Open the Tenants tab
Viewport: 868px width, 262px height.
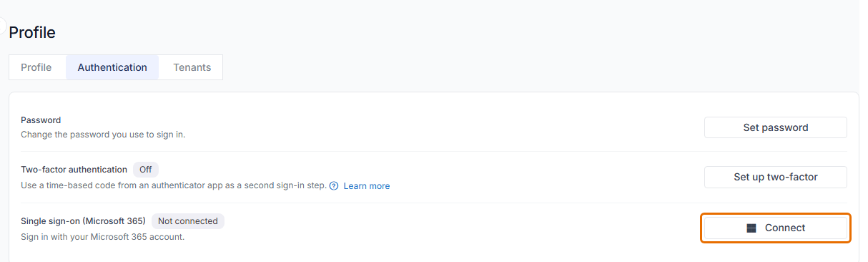click(x=192, y=67)
